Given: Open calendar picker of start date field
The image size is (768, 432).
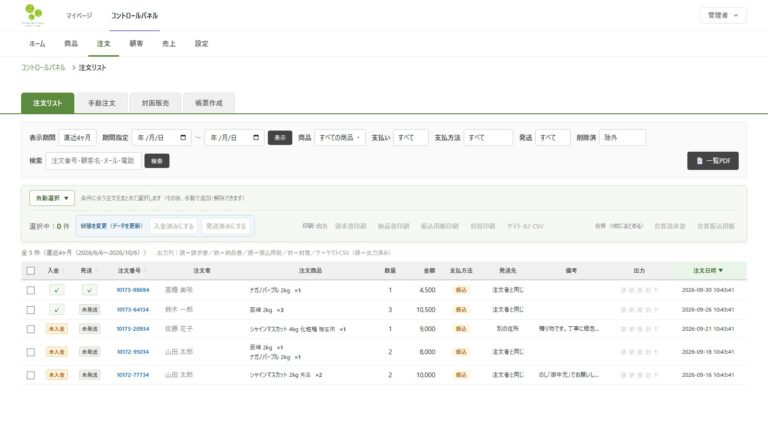Looking at the screenshot, I should coord(183,138).
